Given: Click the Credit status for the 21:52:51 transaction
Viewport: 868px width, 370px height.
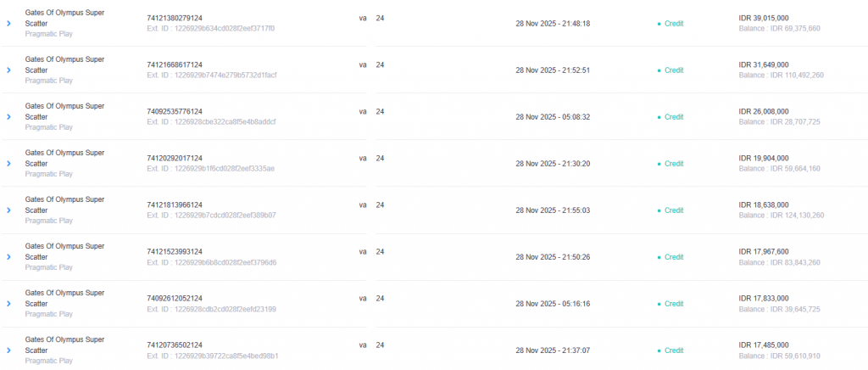Looking at the screenshot, I should coord(673,70).
